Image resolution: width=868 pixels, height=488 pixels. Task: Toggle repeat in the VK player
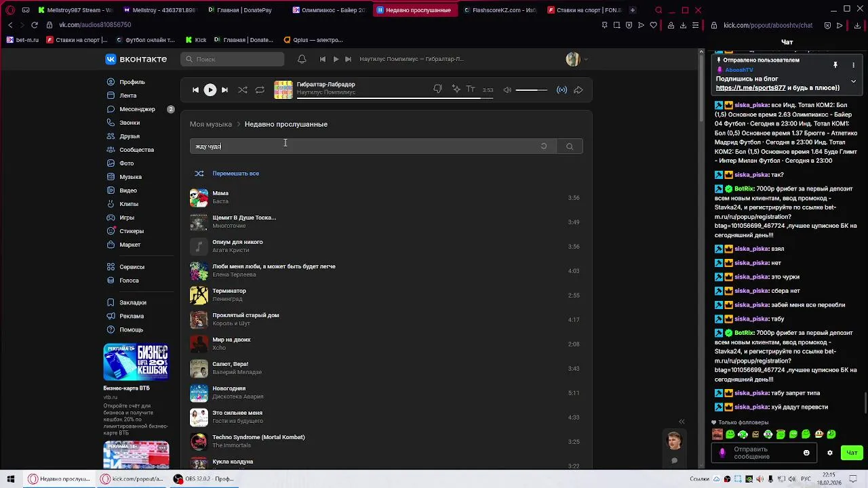[x=260, y=89]
